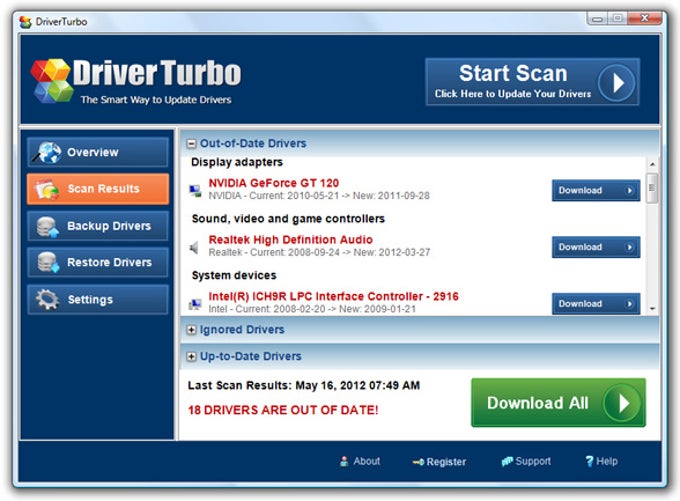The image size is (680, 501).
Task: Open the About link
Action: 360,462
